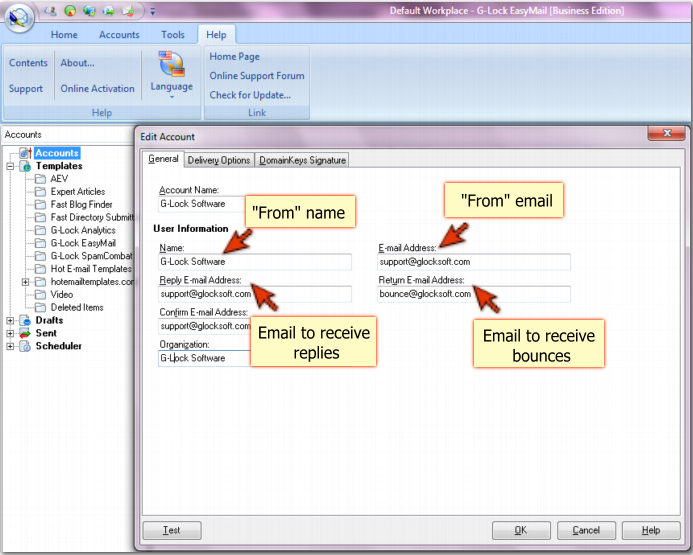Click Check for Update...
Image resolution: width=693 pixels, height=555 pixels.
tap(250, 95)
